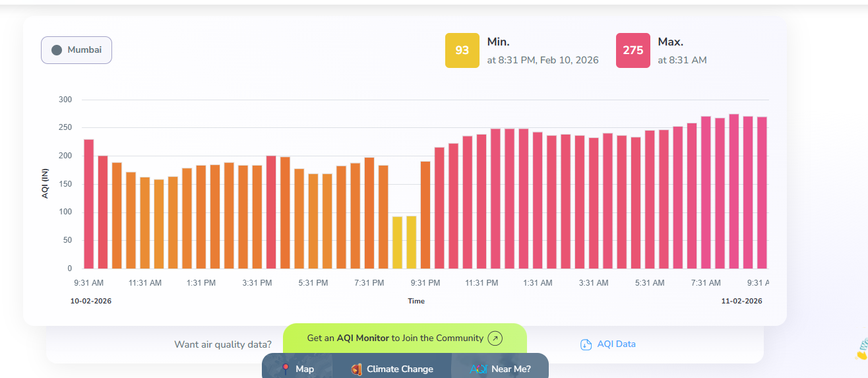Click the Mumbai city legend toggle

click(x=77, y=50)
